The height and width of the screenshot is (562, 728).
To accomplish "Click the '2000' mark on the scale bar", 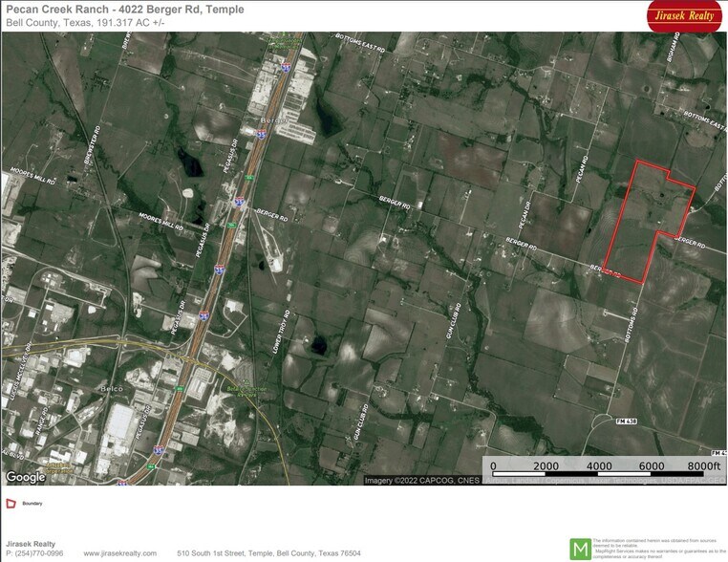I will tap(546, 465).
